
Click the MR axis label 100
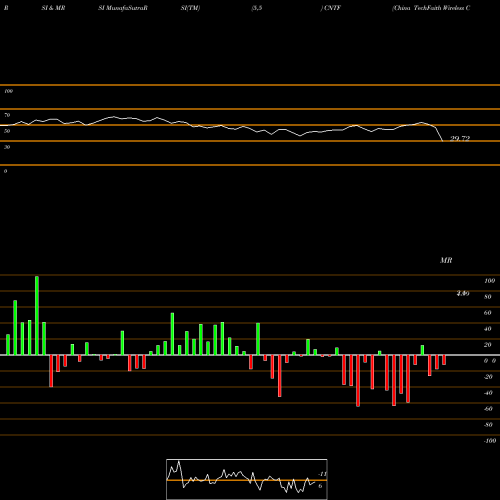pos(490,281)
